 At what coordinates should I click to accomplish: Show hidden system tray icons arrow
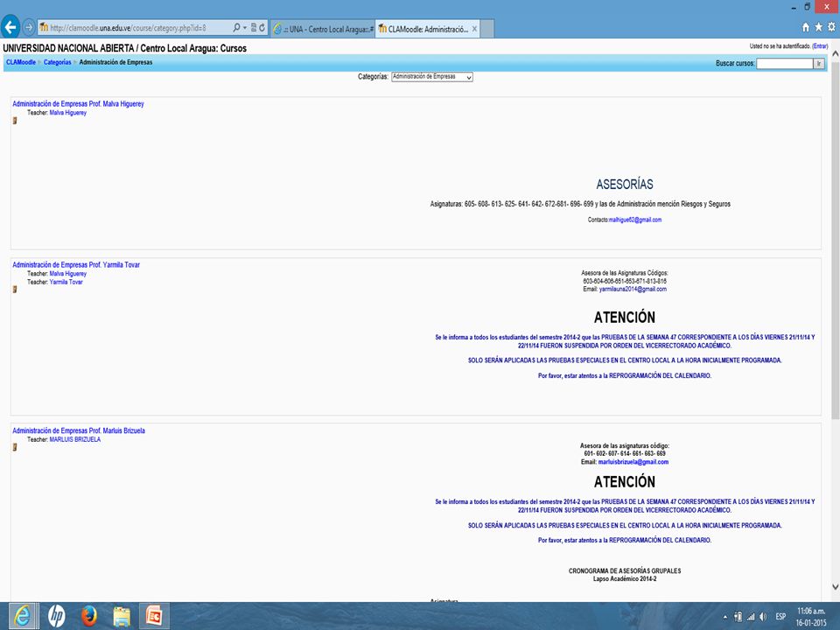pyautogui.click(x=725, y=617)
